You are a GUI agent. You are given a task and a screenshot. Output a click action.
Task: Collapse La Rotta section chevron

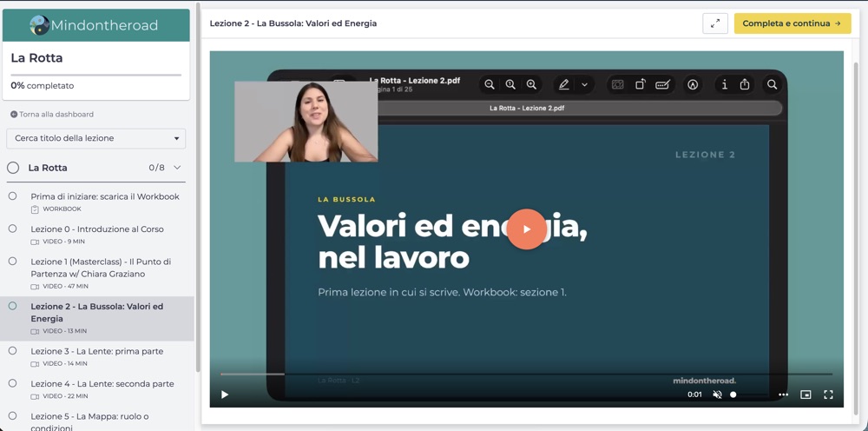177,168
